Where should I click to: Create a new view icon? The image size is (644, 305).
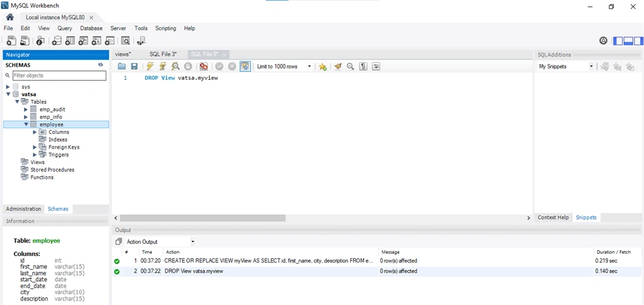click(84, 40)
